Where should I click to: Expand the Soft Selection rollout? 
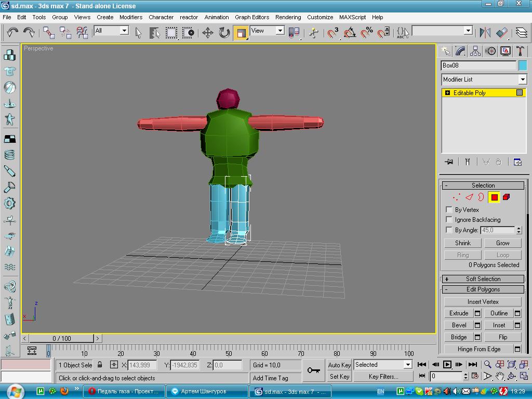pyautogui.click(x=483, y=279)
